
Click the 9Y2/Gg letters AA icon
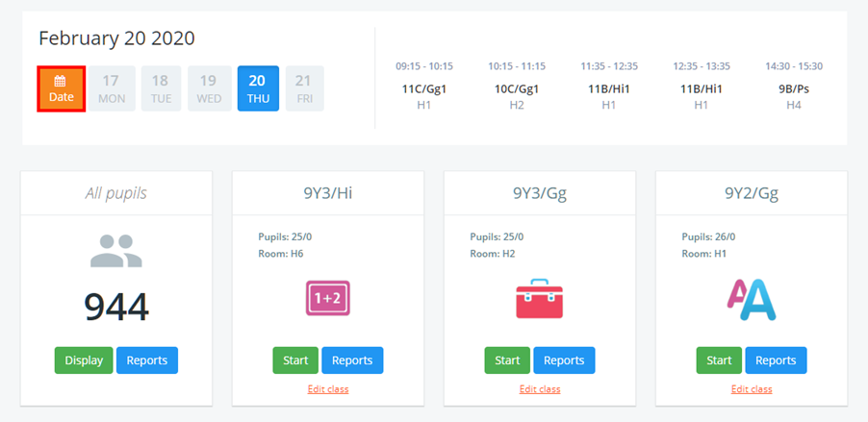pyautogui.click(x=752, y=300)
